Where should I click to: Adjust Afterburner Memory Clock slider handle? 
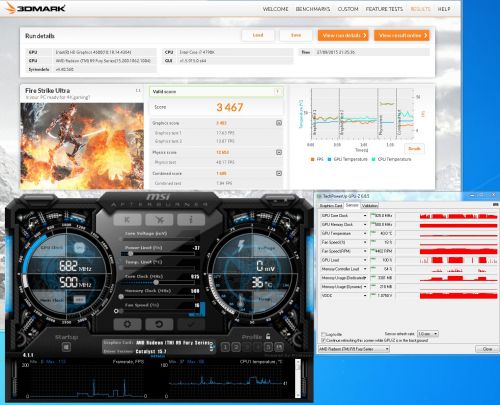(121, 297)
